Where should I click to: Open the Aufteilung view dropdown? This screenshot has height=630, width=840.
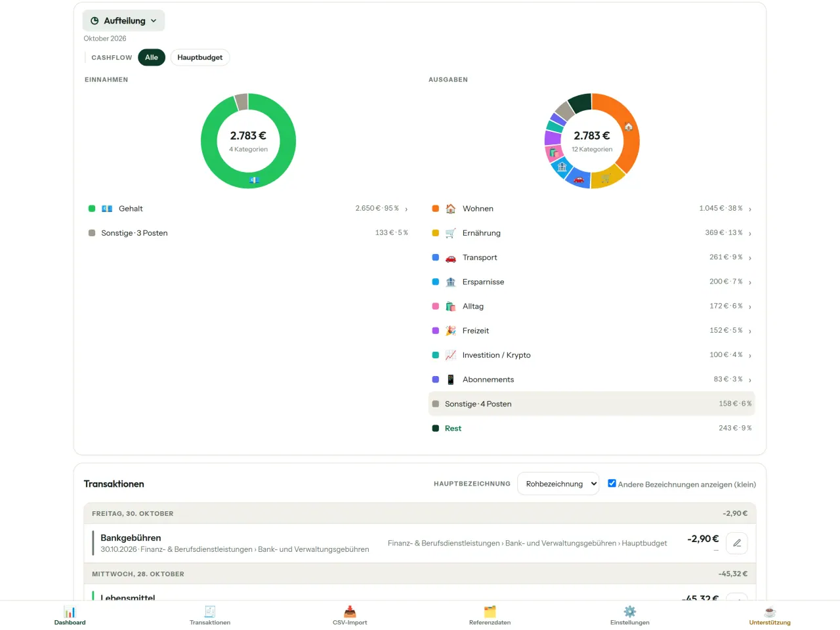coord(123,21)
